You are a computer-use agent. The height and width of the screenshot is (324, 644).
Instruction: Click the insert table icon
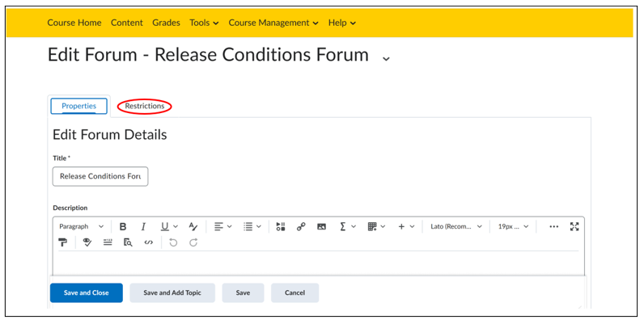point(372,226)
